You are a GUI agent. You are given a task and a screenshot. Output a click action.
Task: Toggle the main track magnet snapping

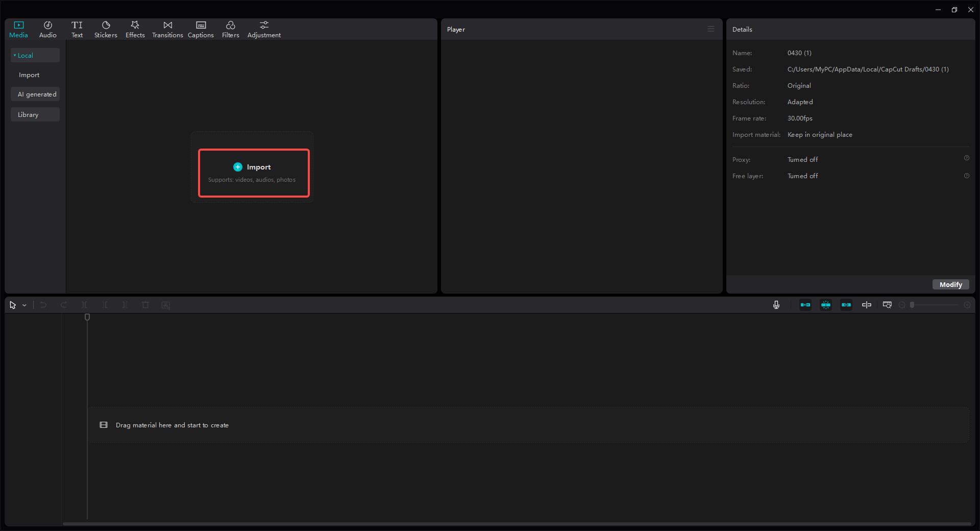point(805,305)
